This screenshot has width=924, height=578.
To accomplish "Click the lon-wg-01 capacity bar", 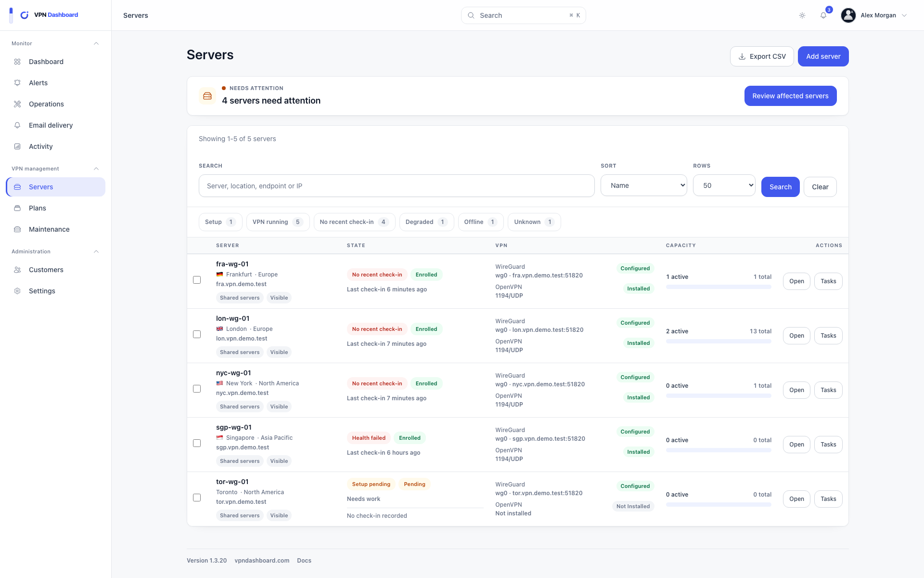I will [x=719, y=342].
